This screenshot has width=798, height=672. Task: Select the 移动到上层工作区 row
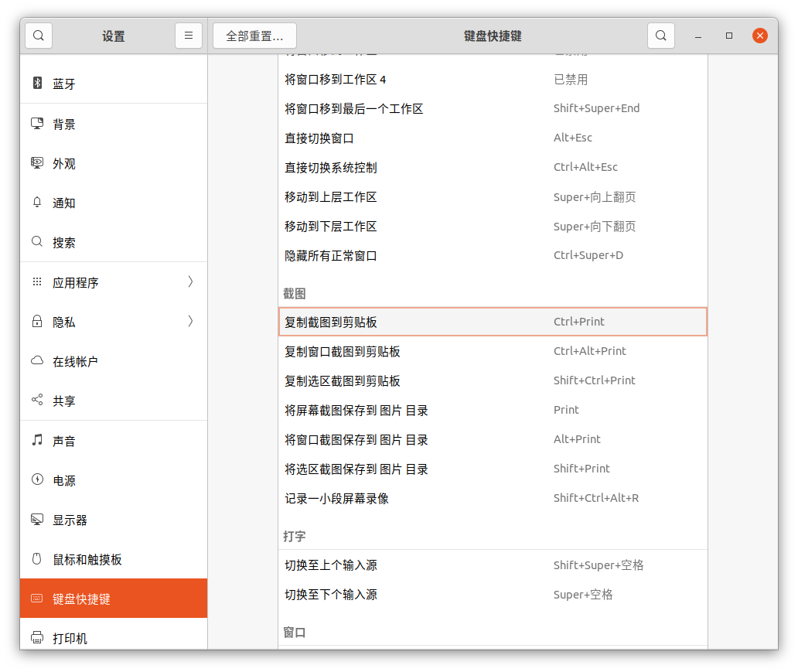[493, 197]
